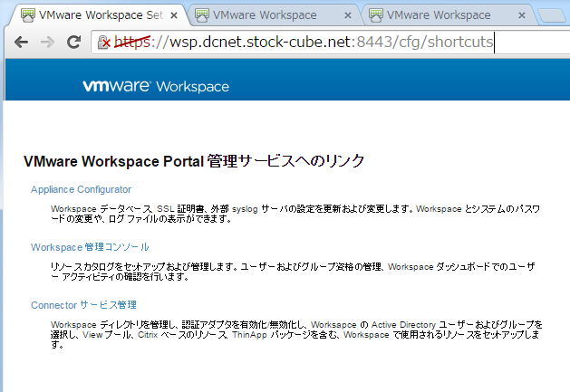Click the favicon of the first tab
570x392 pixels.
[x=28, y=15]
